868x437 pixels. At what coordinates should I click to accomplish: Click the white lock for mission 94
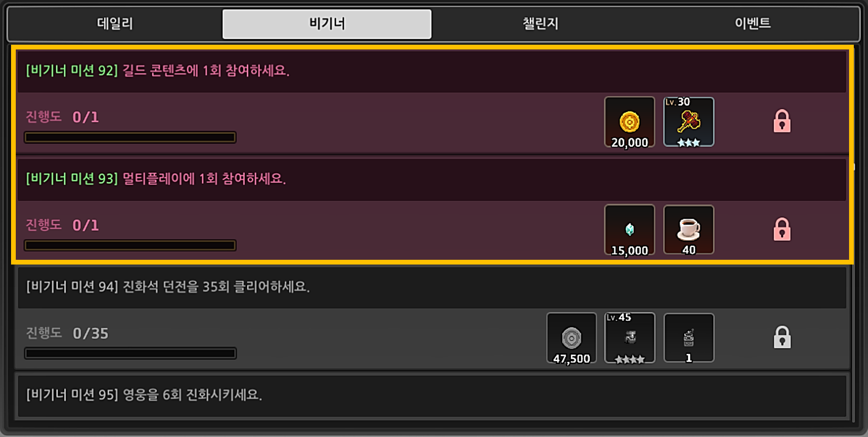tap(782, 338)
